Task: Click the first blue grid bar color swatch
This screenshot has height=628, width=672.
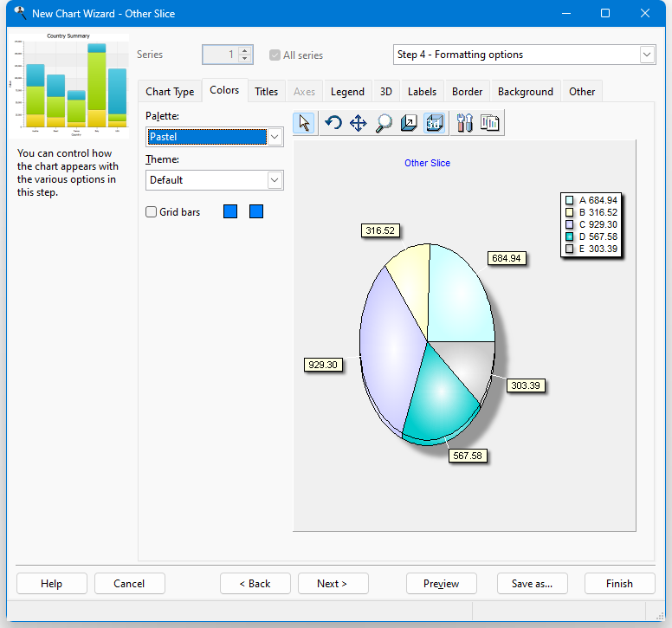Action: [x=230, y=211]
